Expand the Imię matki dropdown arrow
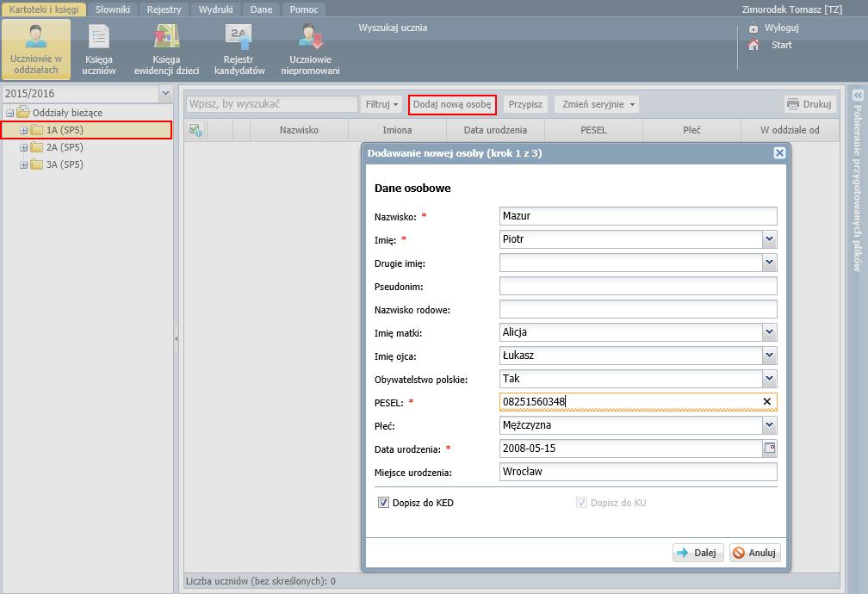Screen dimensions: 868x594 point(770,332)
